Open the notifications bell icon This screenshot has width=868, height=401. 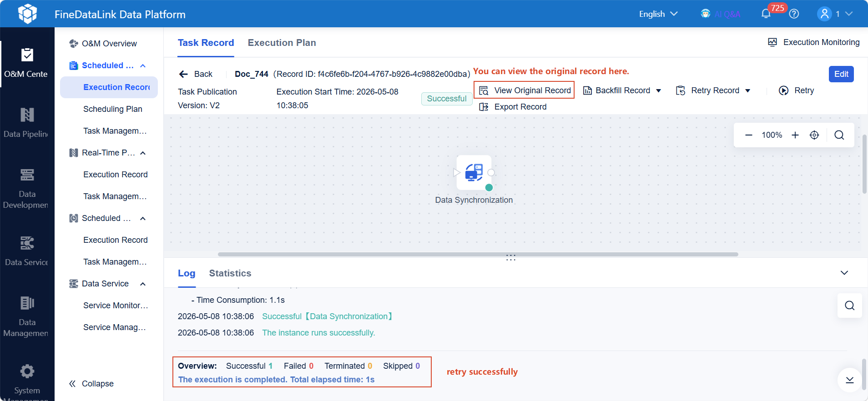tap(766, 14)
